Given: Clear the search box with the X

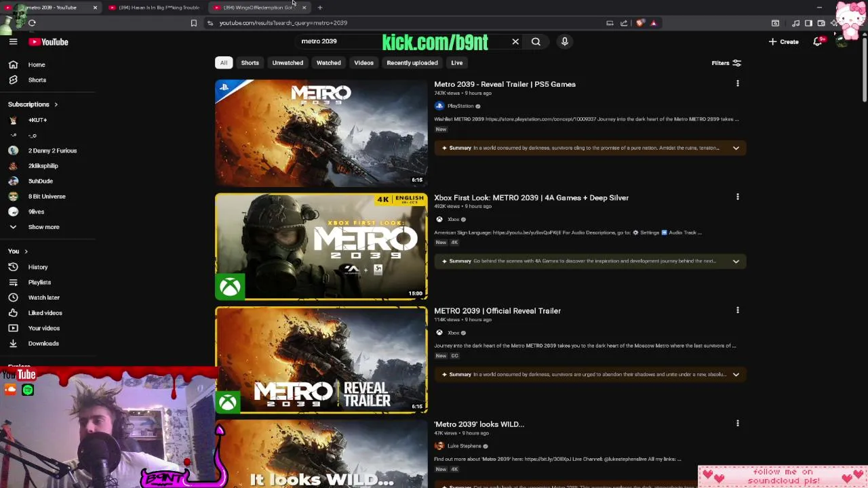Looking at the screenshot, I should pos(515,41).
